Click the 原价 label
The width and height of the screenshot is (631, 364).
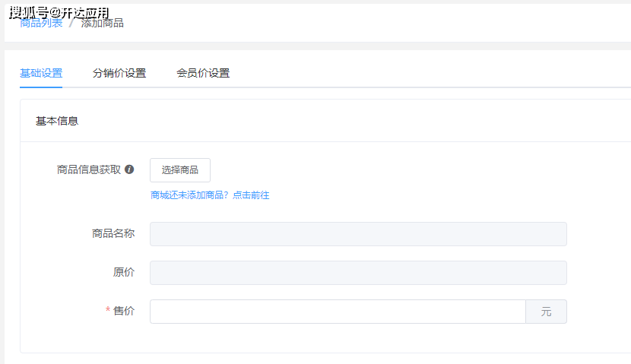pyautogui.click(x=124, y=272)
